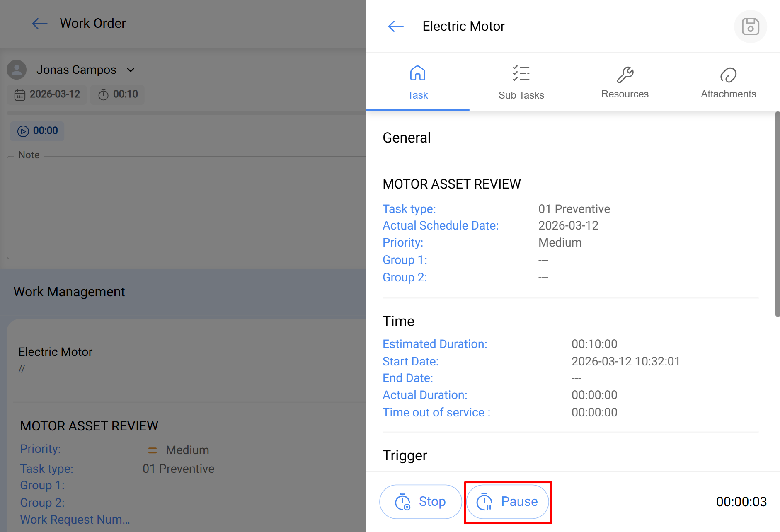This screenshot has height=532, width=780.
Task: Expand the Jonas Campos dropdown chevron
Action: pyautogui.click(x=131, y=70)
